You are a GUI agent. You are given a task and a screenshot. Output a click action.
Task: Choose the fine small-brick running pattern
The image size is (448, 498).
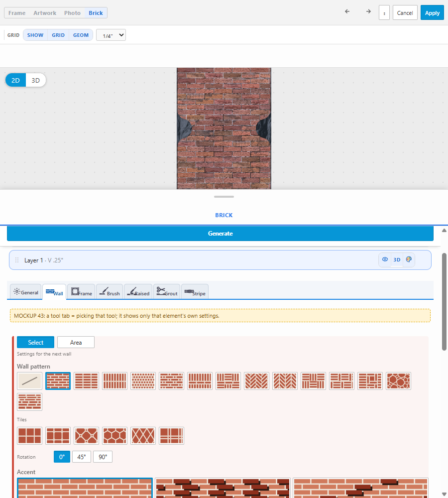click(x=143, y=381)
